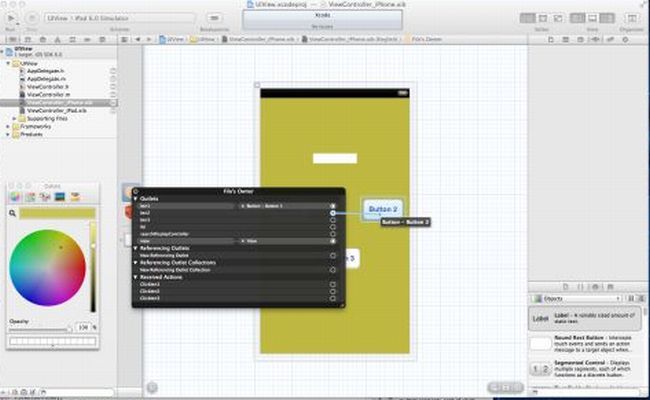Show the Symbol navigator tab icon
Image resolution: width=650 pixels, height=400 pixels.
(28, 40)
